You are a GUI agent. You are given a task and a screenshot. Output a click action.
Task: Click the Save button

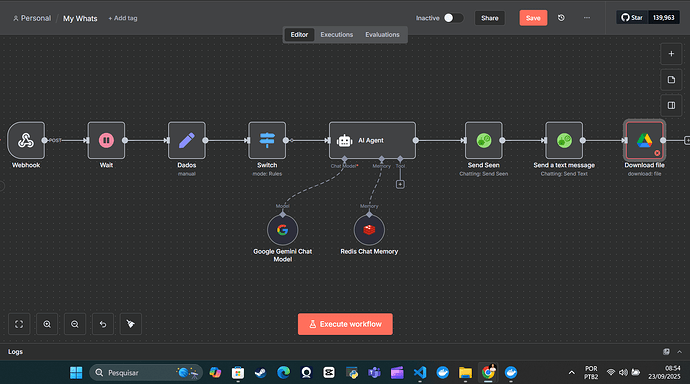(533, 18)
